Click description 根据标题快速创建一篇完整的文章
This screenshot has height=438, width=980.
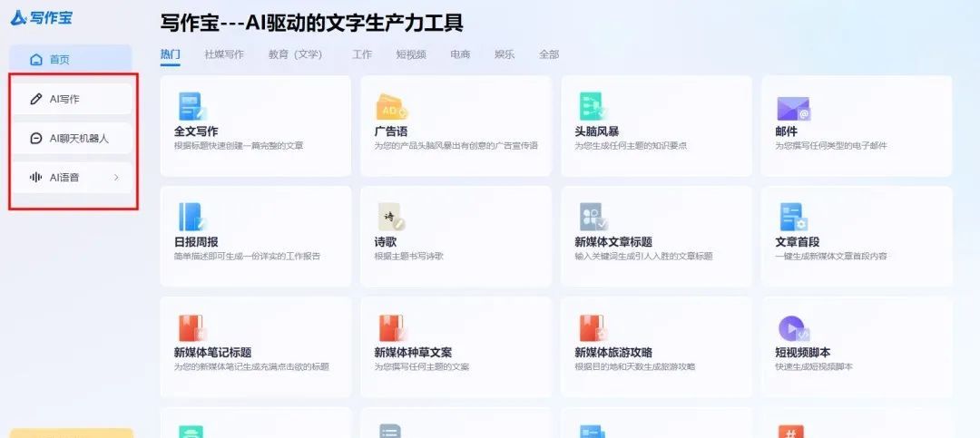239,146
